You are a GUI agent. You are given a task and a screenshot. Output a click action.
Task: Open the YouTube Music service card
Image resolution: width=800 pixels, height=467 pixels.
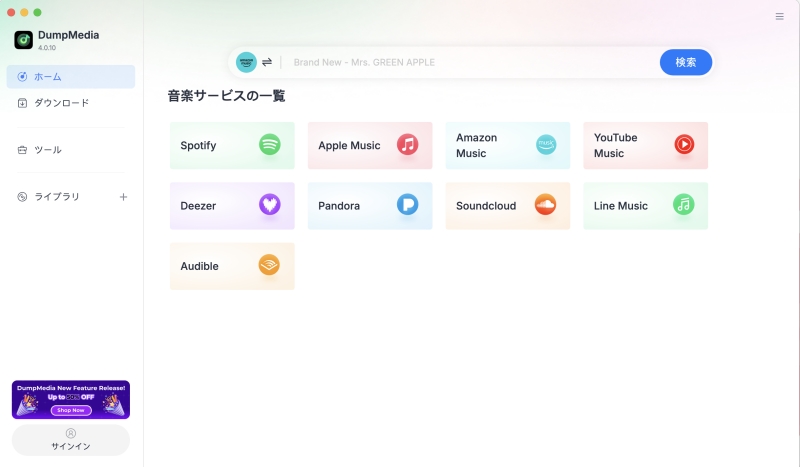(x=645, y=145)
